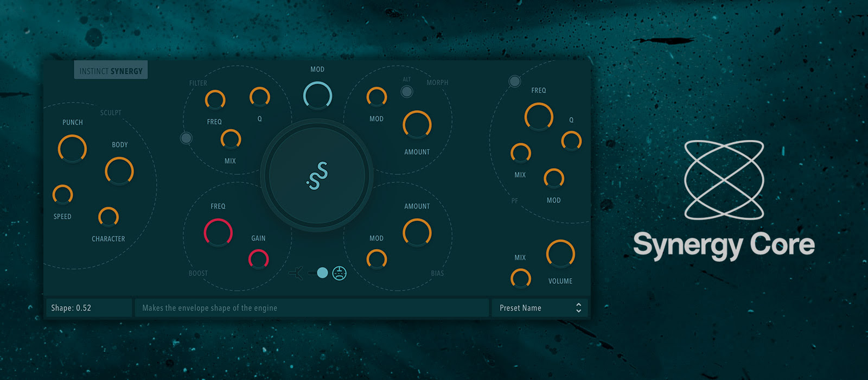
Task: Click the BOOST section label
Action: point(198,274)
